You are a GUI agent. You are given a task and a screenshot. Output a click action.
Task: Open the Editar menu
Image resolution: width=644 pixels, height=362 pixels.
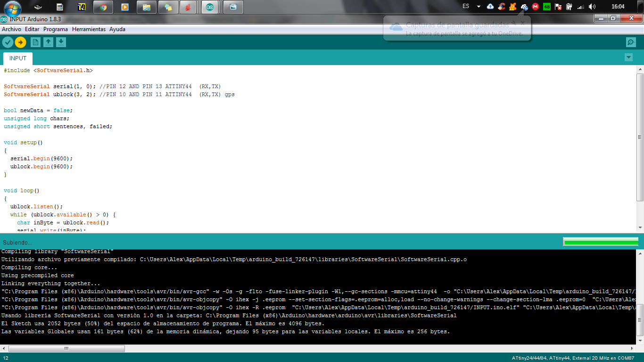click(x=32, y=29)
